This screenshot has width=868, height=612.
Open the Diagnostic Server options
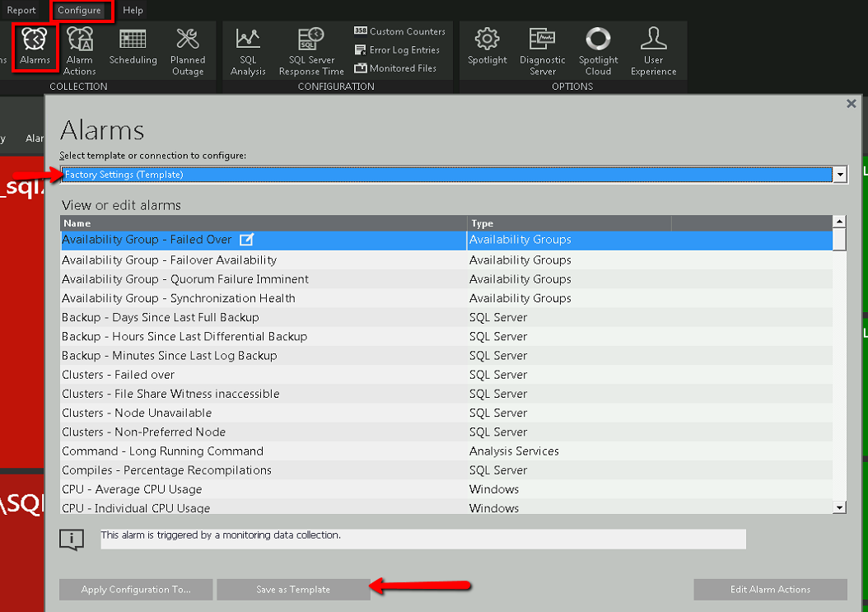[543, 49]
